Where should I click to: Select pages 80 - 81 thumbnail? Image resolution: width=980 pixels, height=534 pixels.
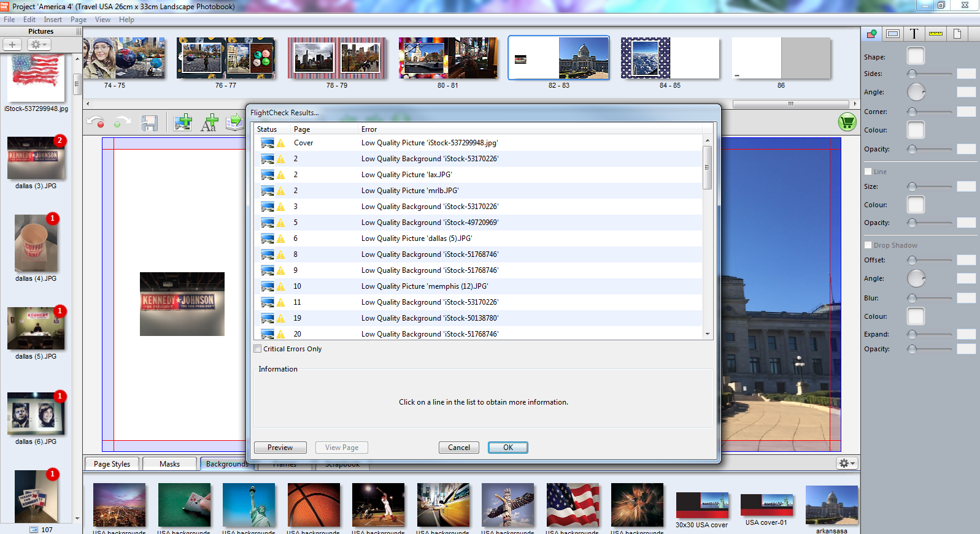coord(447,58)
